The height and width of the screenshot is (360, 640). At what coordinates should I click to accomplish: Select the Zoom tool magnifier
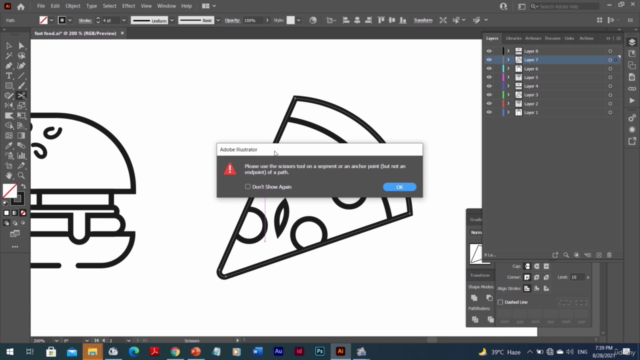21,176
